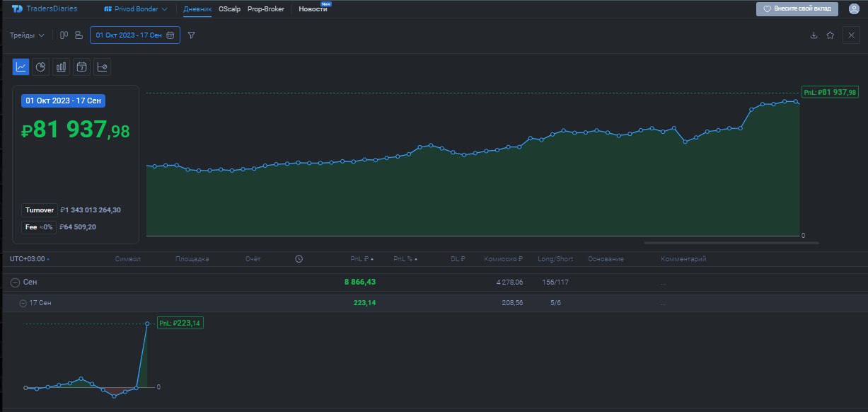
Task: Click the Символ column header
Action: coord(128,259)
